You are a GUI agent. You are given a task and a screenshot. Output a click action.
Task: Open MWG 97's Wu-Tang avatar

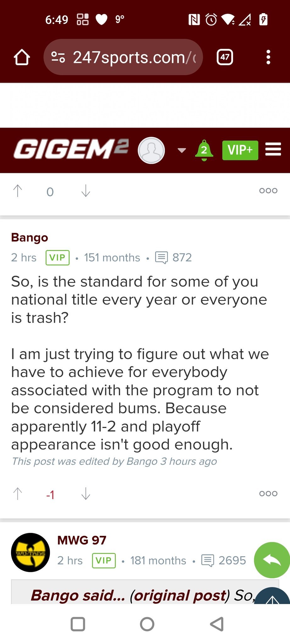(31, 552)
